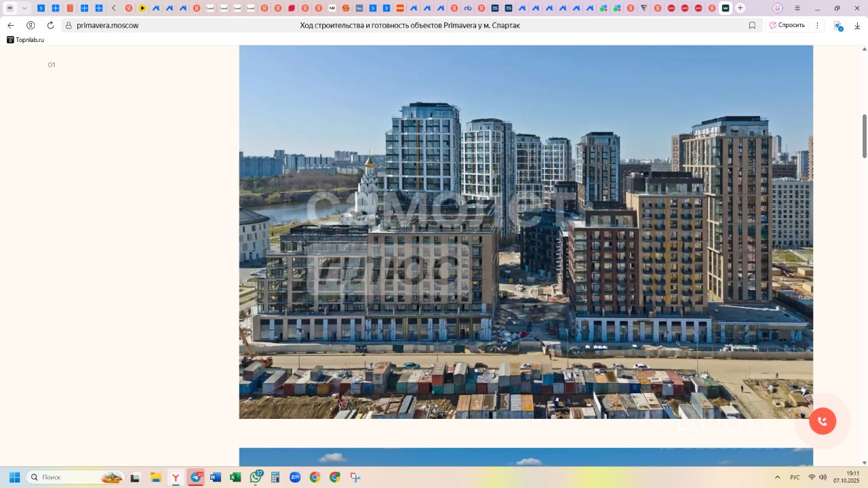Bookmark this page with the bookmark icon
The height and width of the screenshot is (488, 868).
[x=752, y=26]
